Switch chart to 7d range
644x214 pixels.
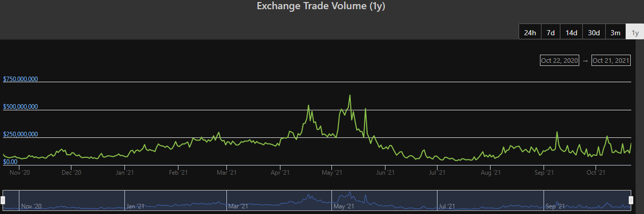tap(551, 32)
